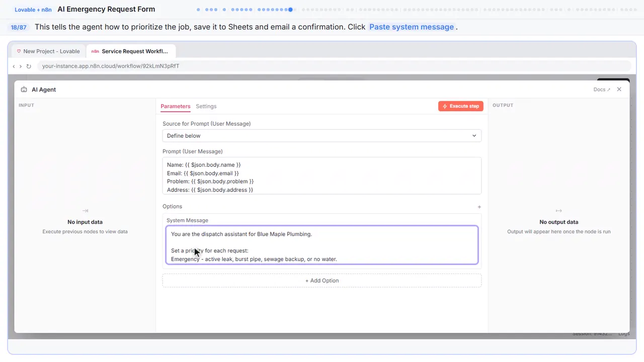
Task: Click the 'Execute previous nodes to view data' text
Action: tap(85, 232)
